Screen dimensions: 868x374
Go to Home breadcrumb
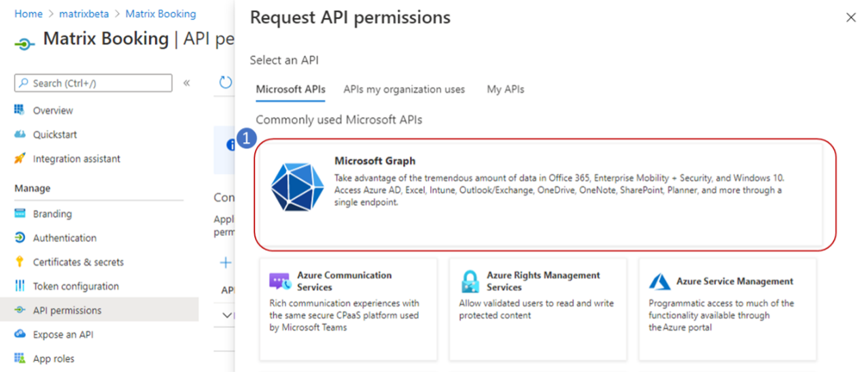click(29, 14)
